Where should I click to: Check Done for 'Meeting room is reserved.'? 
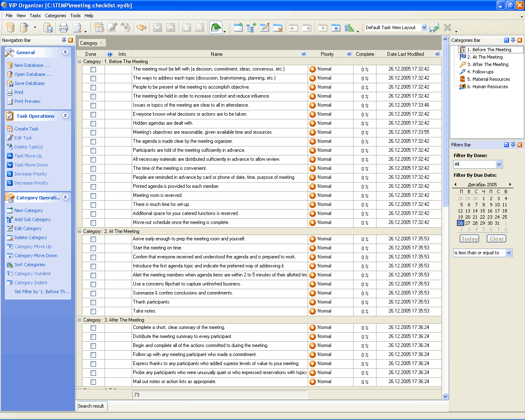[93, 196]
